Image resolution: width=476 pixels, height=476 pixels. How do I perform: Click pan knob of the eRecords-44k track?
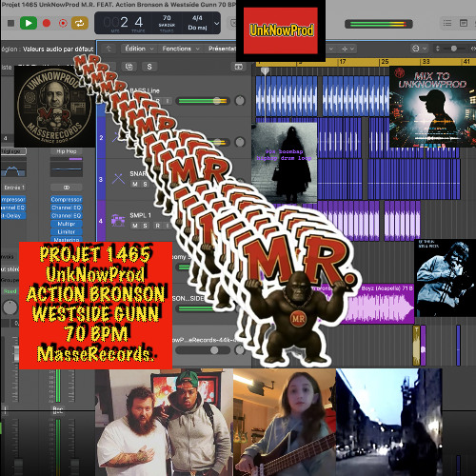click(240, 350)
